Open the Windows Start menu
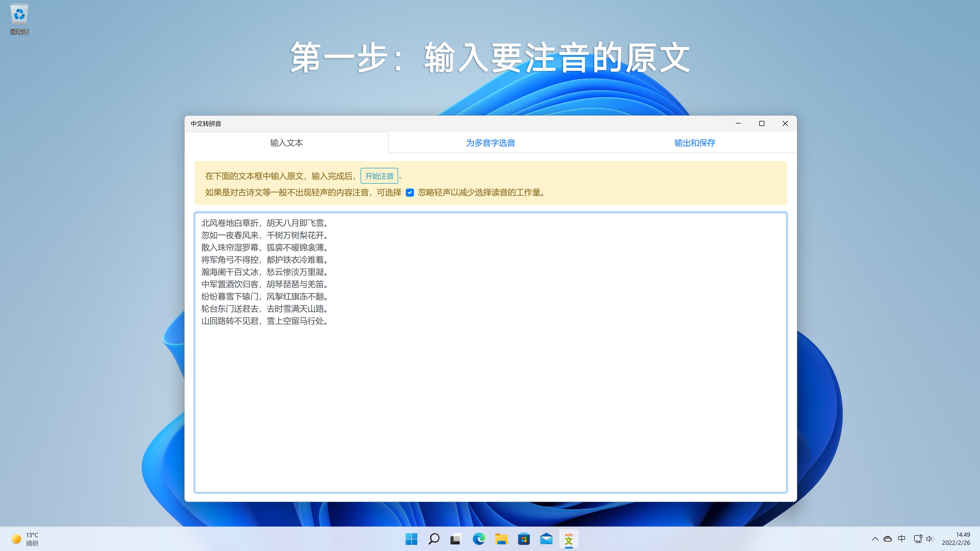 tap(411, 539)
